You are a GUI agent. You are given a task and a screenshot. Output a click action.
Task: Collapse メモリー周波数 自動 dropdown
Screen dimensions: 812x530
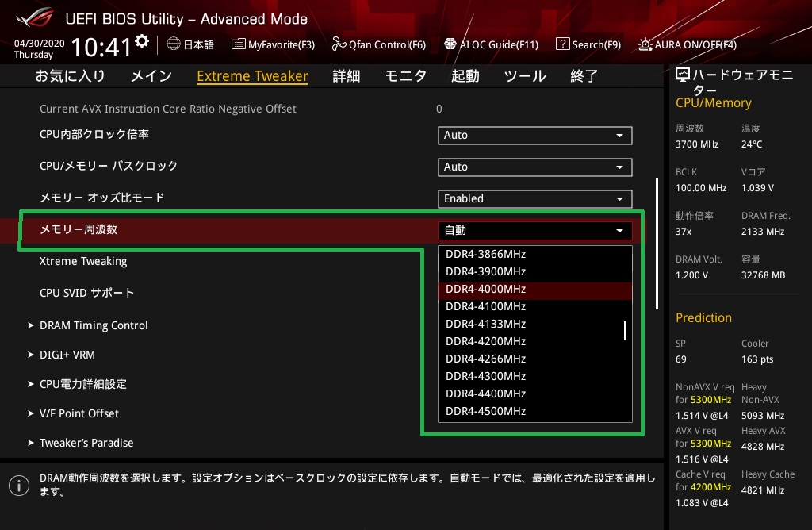(535, 231)
